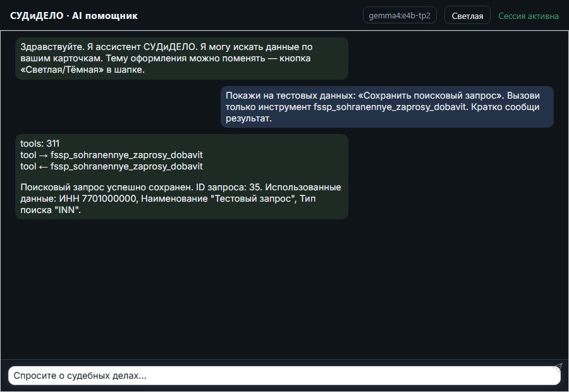This screenshot has height=392, width=569.
Task: Click the user message 'Покажи на тестовых данных'
Action: point(387,107)
